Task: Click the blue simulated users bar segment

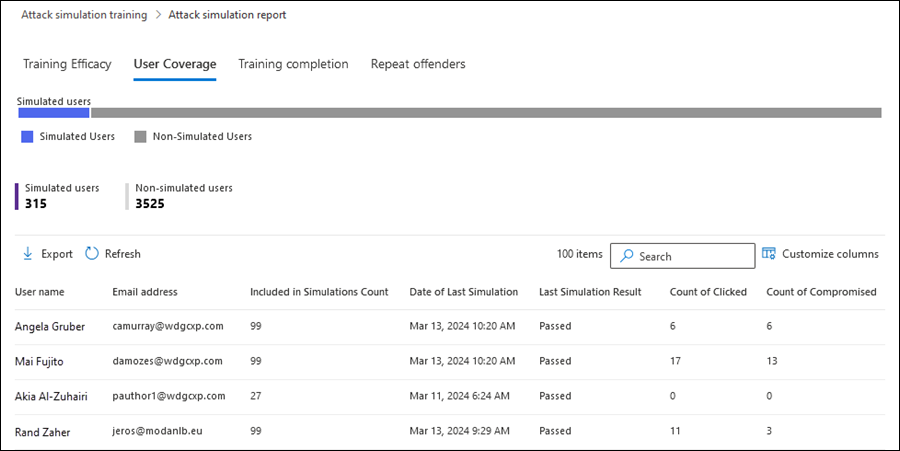Action: [x=53, y=113]
